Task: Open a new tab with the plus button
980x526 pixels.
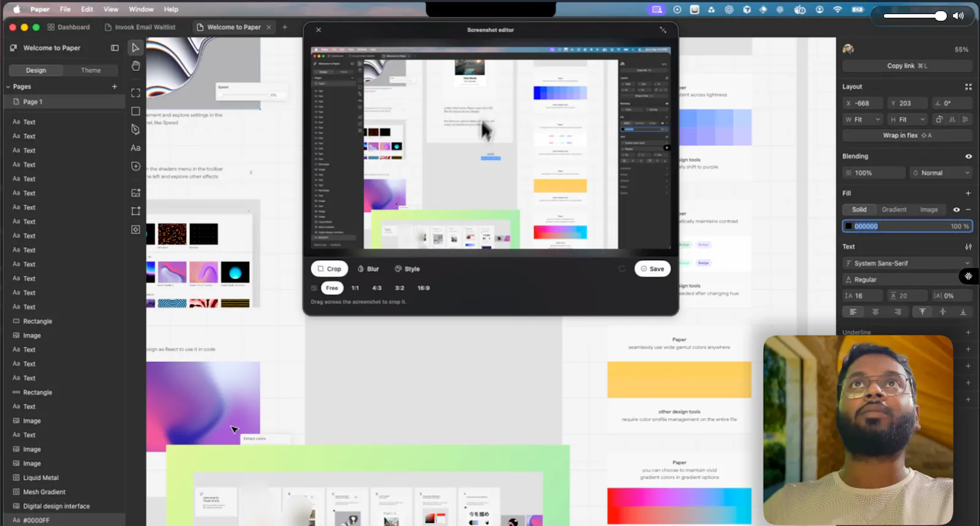Action: coord(285,27)
